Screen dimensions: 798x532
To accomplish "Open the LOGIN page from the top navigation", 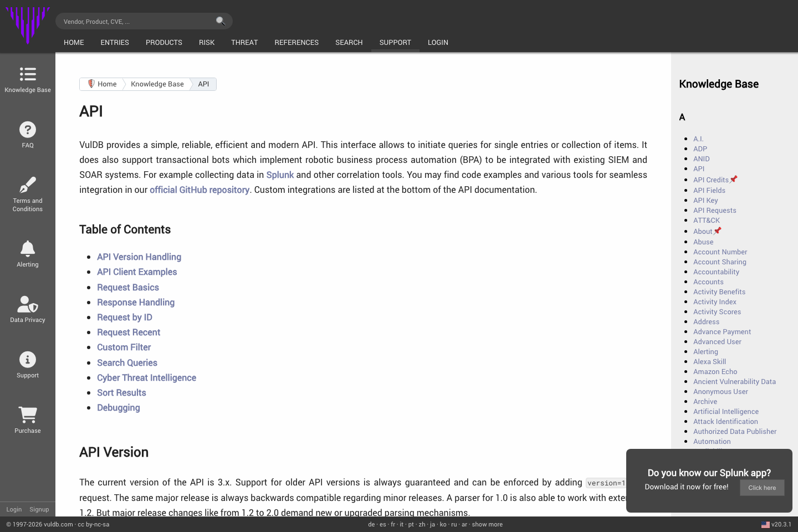I will point(438,43).
